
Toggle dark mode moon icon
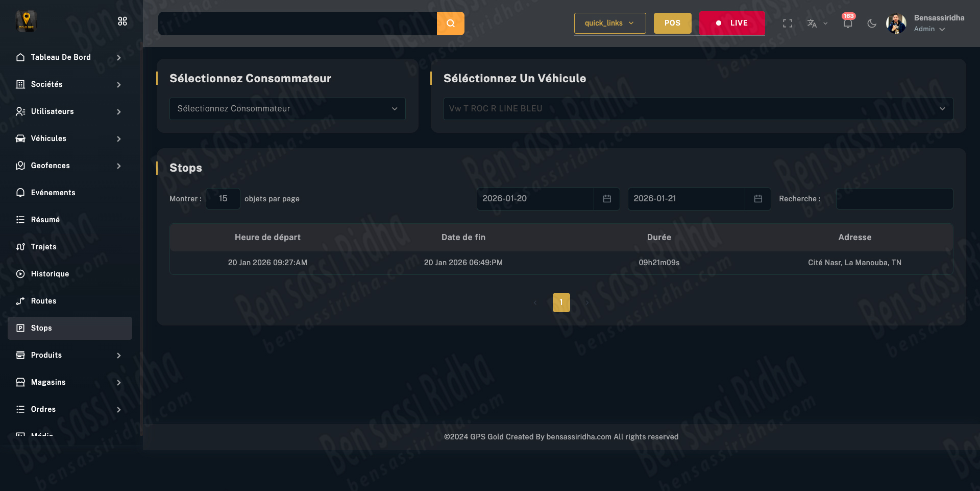point(872,24)
